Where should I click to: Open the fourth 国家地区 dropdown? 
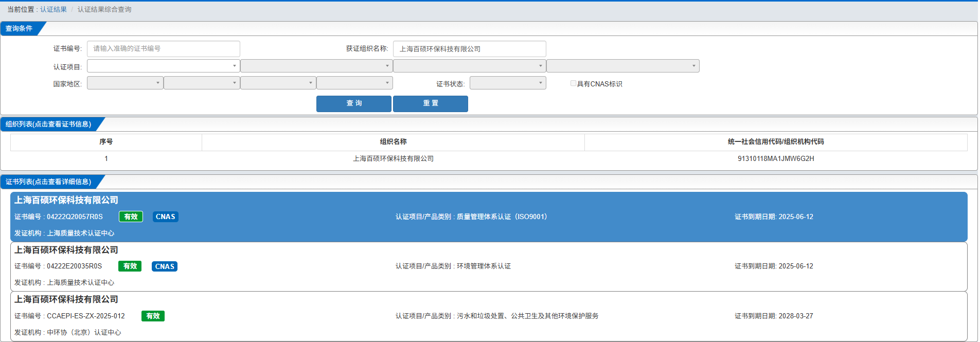[x=355, y=83]
